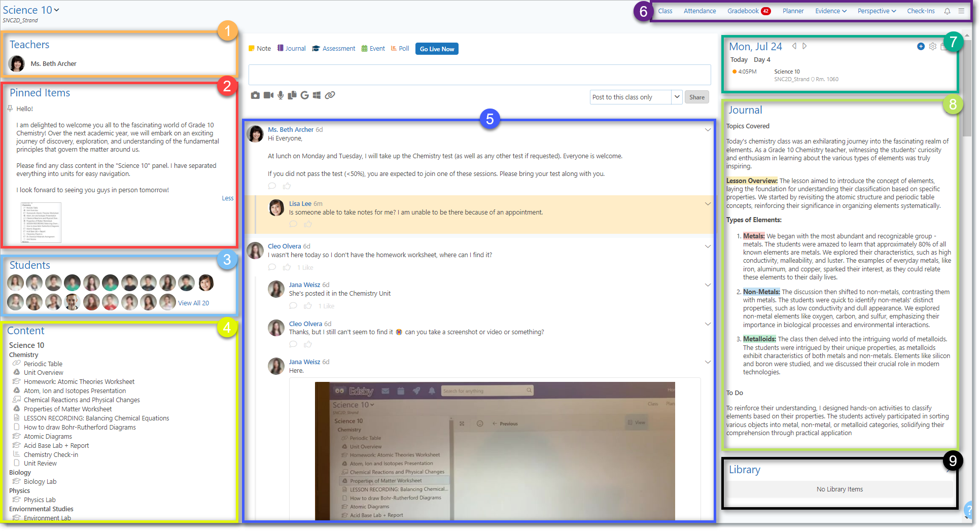Like Cleo Olvera's screenshot request comment

tap(308, 344)
